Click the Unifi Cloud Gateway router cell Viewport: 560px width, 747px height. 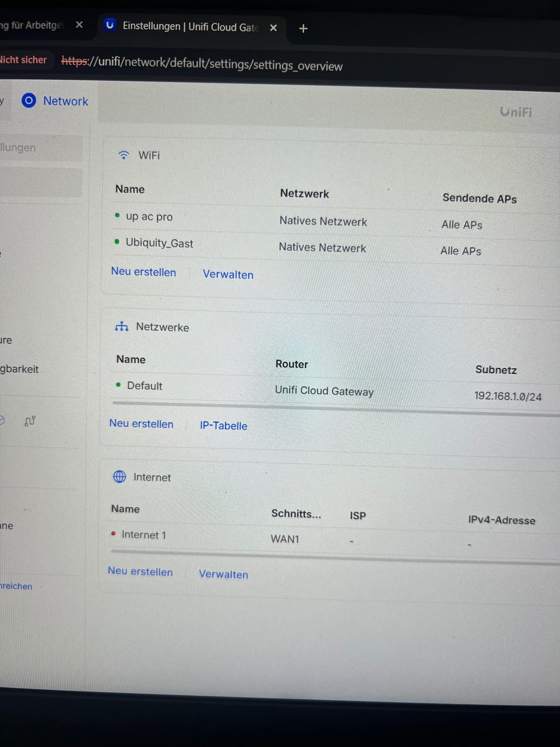click(324, 391)
